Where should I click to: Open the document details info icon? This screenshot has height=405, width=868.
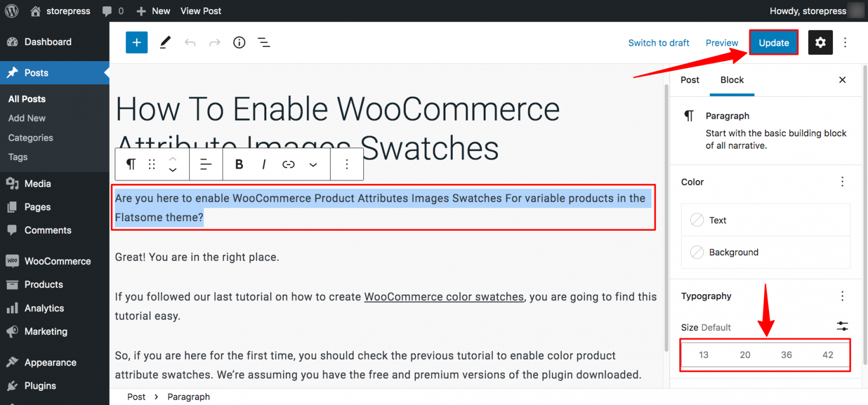240,42
